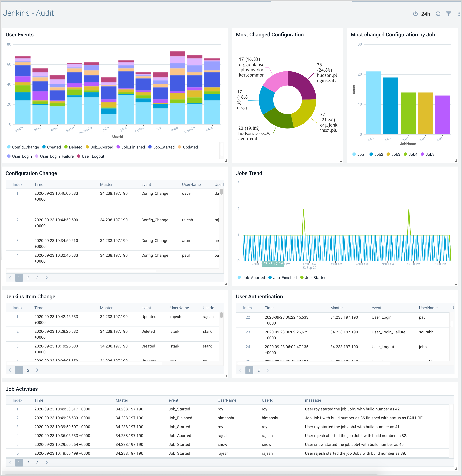This screenshot has height=476, width=462.
Task: Sort Job Activities by event column
Action: point(173,400)
